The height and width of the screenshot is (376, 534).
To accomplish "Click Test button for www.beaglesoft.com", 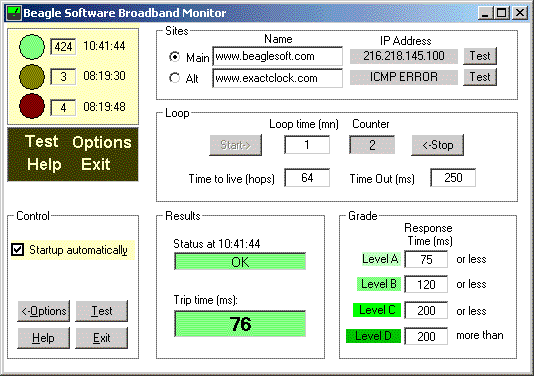I will 480,56.
